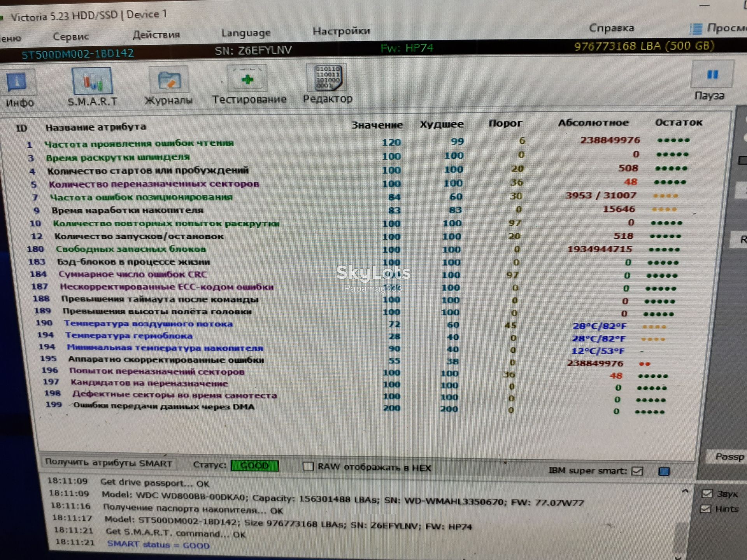Click Получить атрибуты SMART button
Viewport: 747px width, 560px height.
tap(109, 463)
